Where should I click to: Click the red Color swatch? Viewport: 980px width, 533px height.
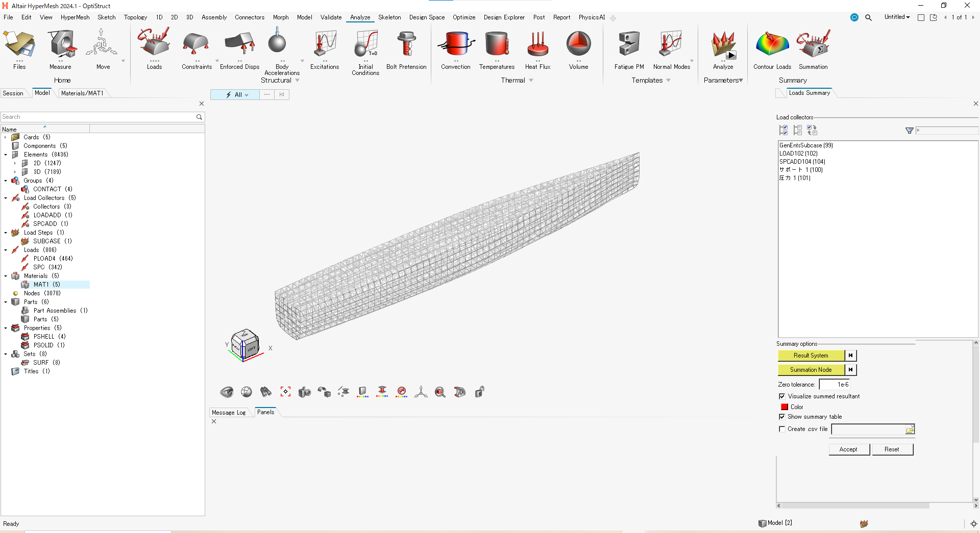pos(785,407)
